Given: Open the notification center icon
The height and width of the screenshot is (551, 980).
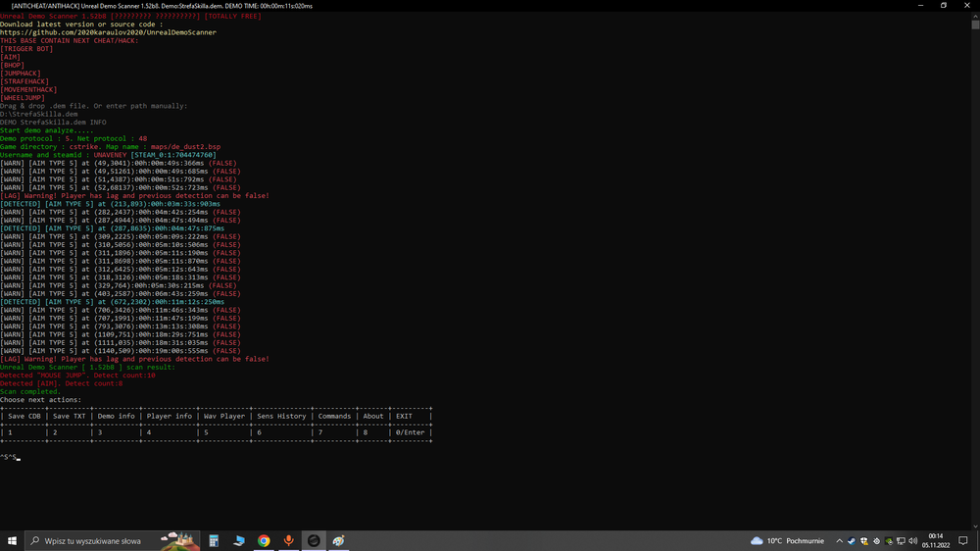Looking at the screenshot, I should (963, 541).
